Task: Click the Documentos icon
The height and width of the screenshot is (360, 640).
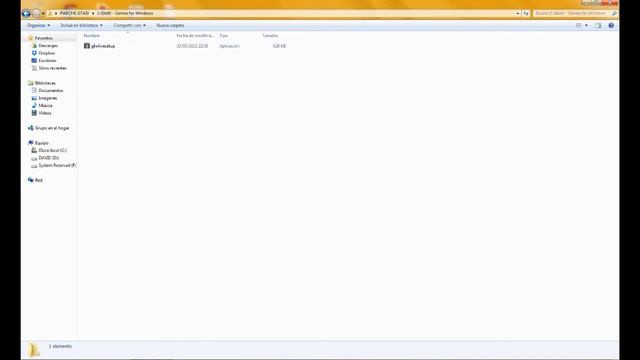Action: (x=34, y=91)
